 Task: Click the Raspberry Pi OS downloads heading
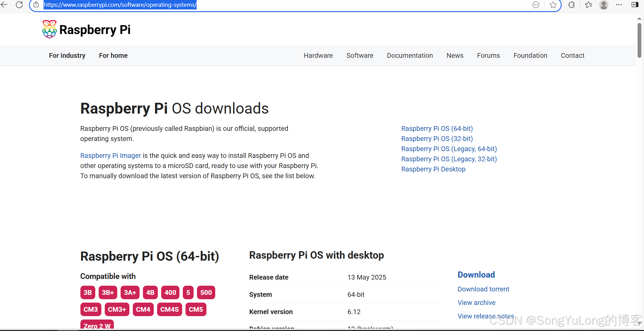tap(174, 109)
